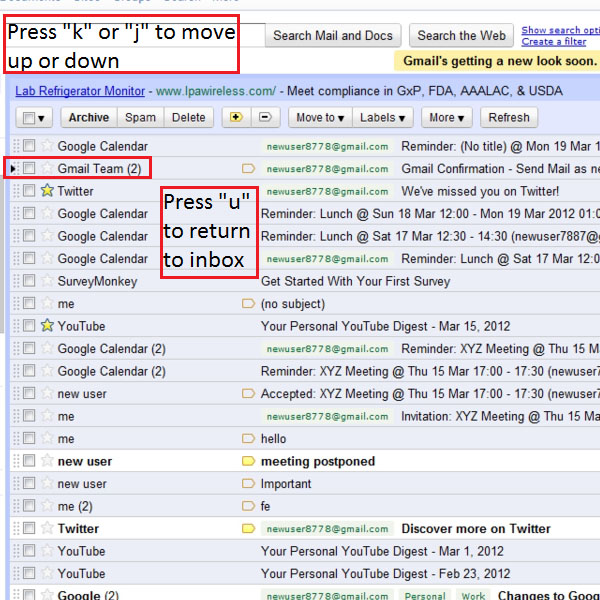Open the Labels dropdown
The width and height of the screenshot is (600, 600).
(383, 117)
